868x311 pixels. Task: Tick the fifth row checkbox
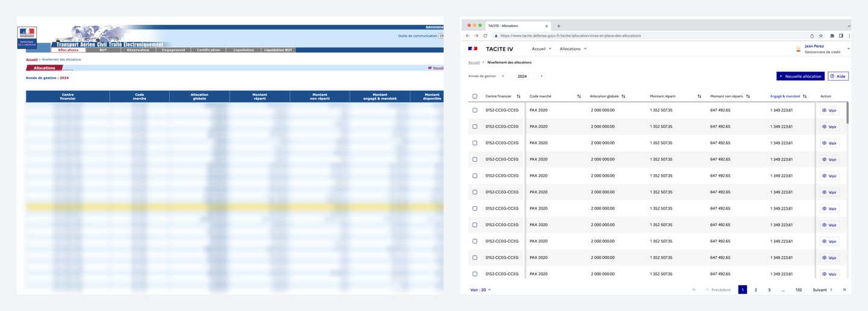(x=474, y=175)
